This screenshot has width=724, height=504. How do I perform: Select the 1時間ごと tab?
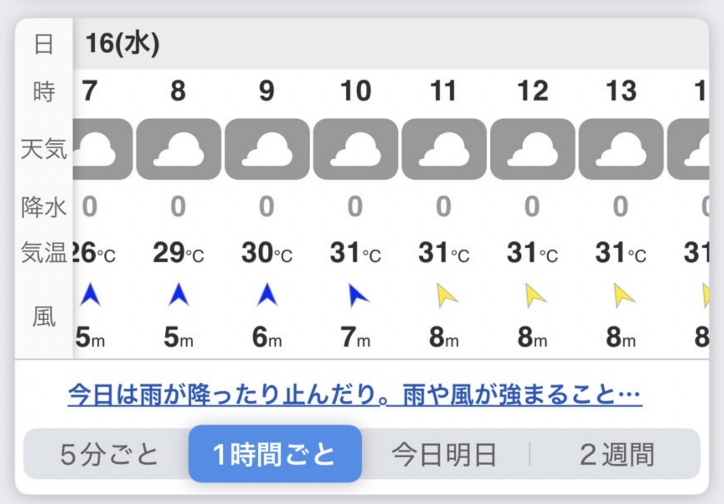pyautogui.click(x=275, y=454)
